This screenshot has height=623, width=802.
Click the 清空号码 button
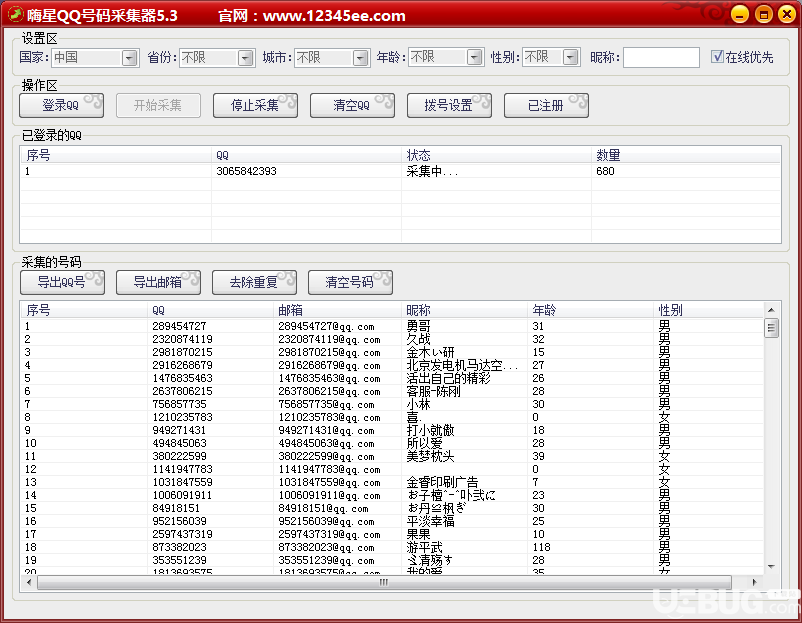point(350,282)
